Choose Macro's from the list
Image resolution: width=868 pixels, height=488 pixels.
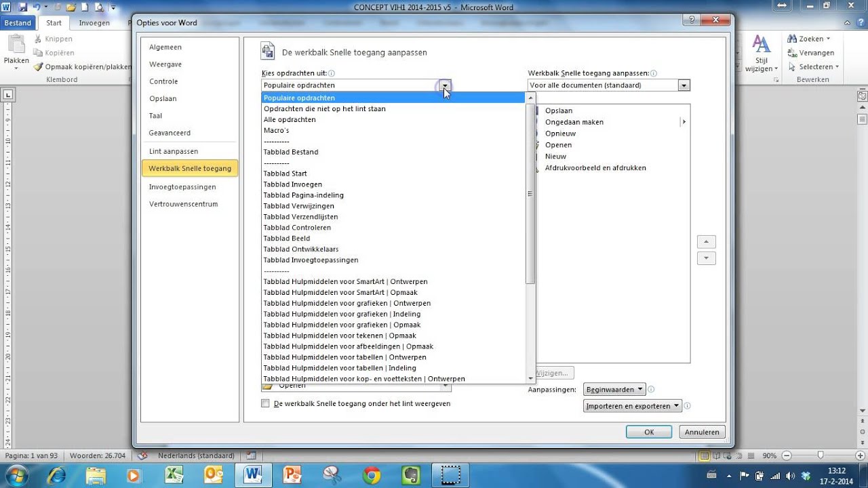point(394,130)
